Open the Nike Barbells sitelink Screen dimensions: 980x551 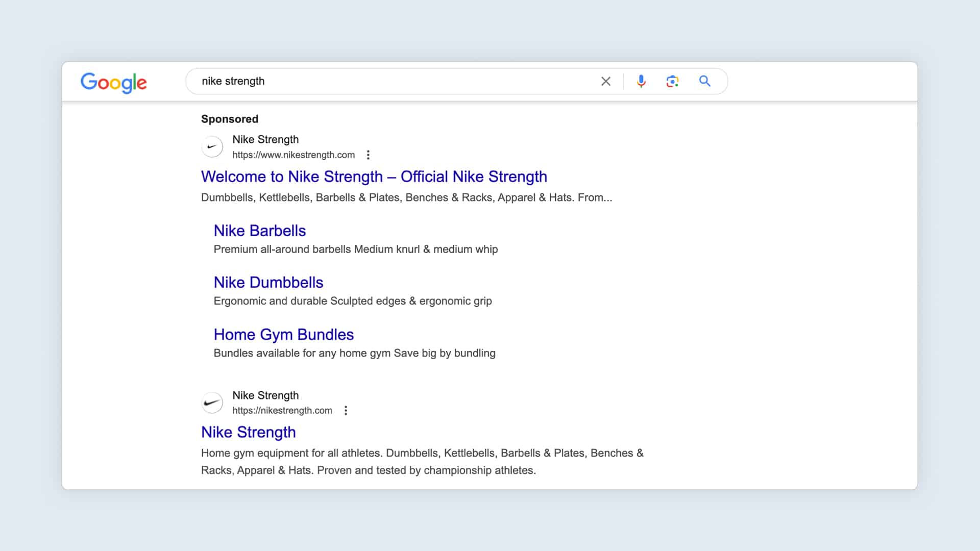point(260,231)
